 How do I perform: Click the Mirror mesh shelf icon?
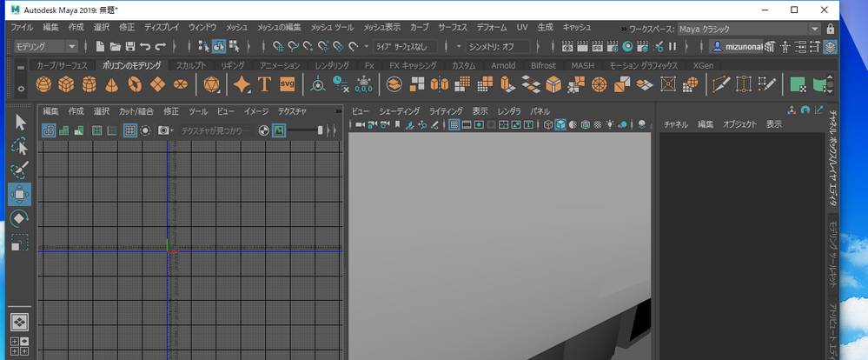(439, 84)
